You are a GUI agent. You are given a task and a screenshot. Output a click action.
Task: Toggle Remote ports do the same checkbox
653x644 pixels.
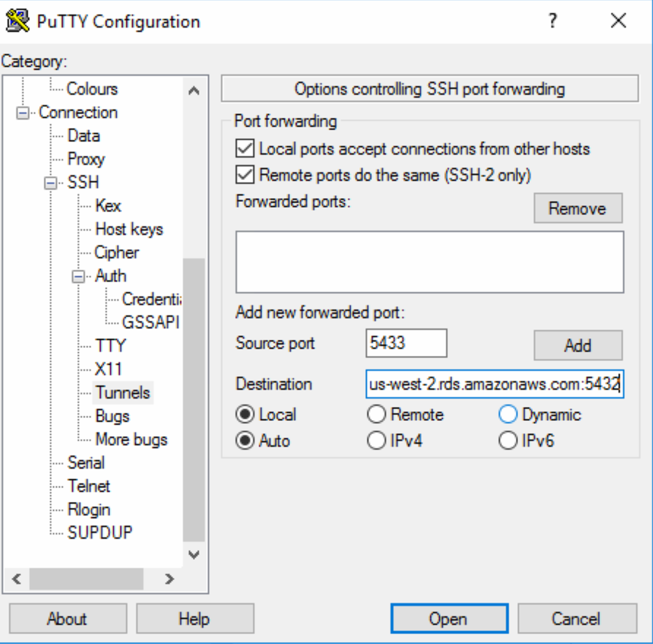point(245,174)
